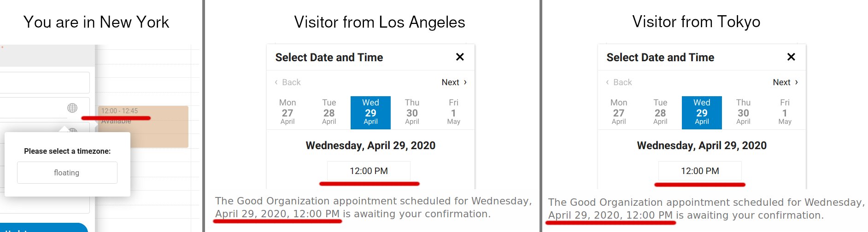
Task: Open the floating timezone dropdown
Action: pos(67,173)
